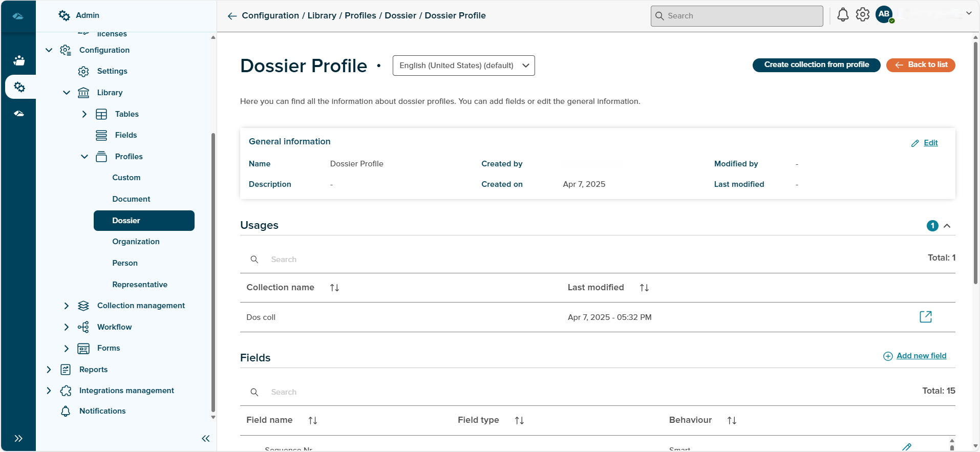Go to Profiles breadcrumb link
The width and height of the screenshot is (980, 452).
click(x=360, y=15)
